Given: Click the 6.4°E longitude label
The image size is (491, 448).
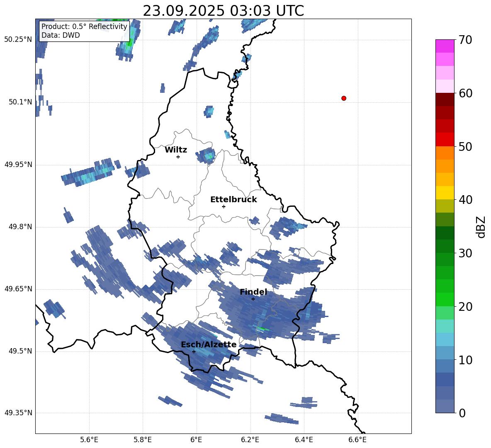Looking at the screenshot, I should click(x=304, y=440).
